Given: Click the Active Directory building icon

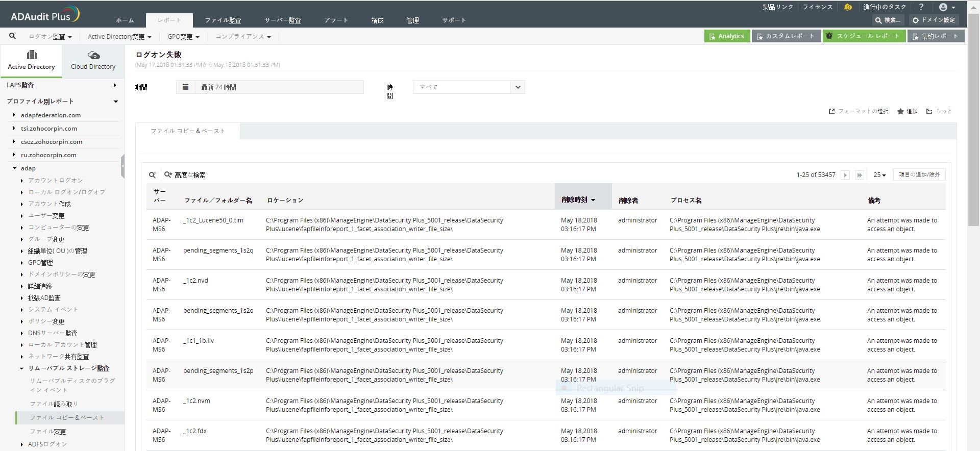Looking at the screenshot, I should 32,55.
